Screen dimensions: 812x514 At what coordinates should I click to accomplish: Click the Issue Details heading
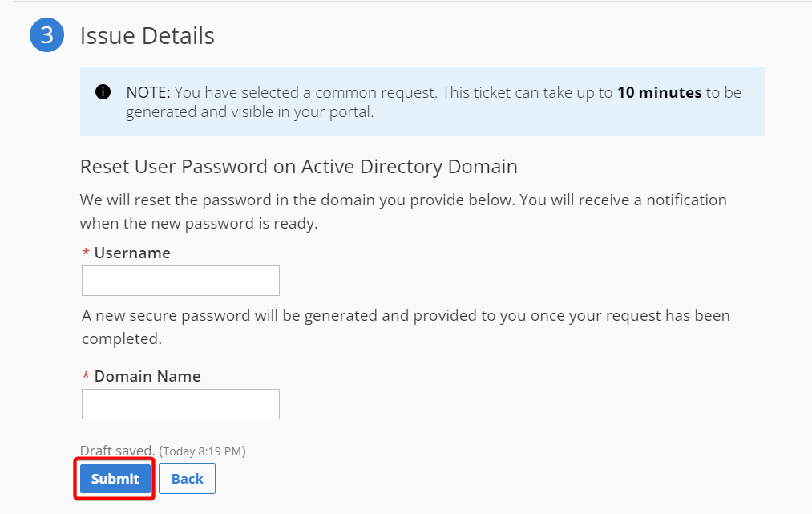(147, 36)
